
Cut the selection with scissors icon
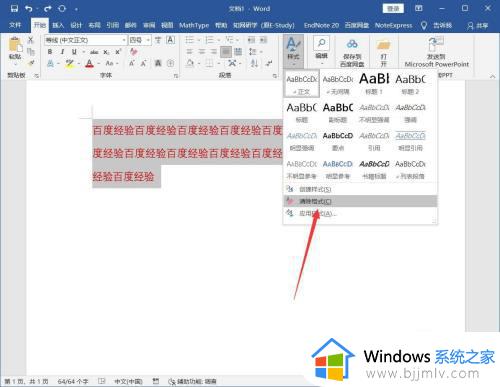tap(31, 40)
